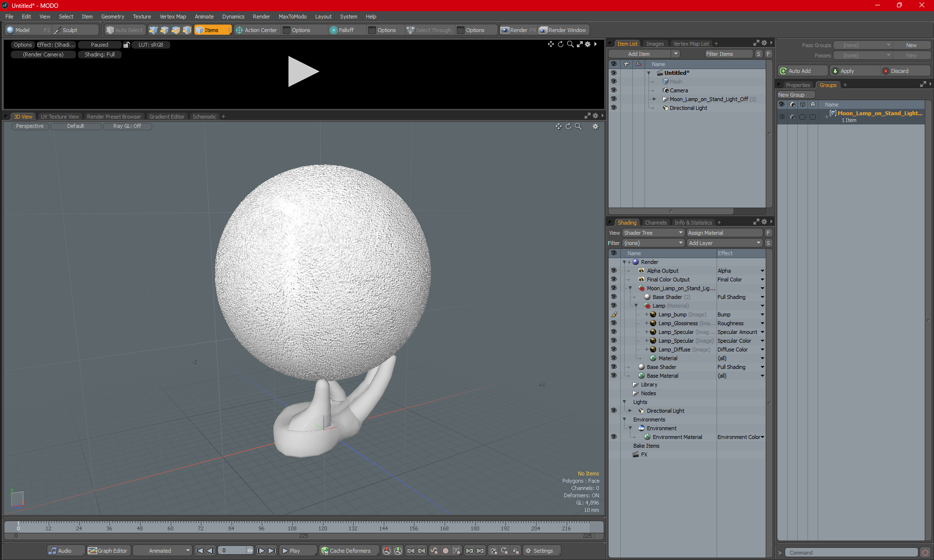Image resolution: width=934 pixels, height=560 pixels.
Task: Open the Shader Tree view dropdown
Action: [653, 233]
